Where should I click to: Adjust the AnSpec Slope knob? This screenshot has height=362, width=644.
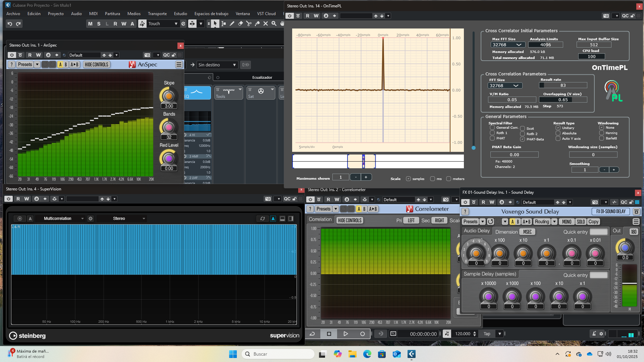(169, 96)
